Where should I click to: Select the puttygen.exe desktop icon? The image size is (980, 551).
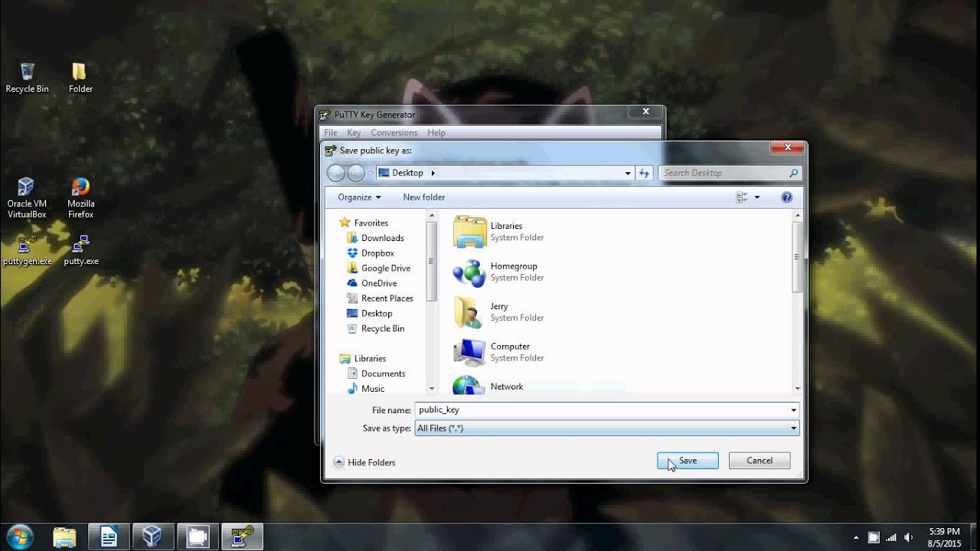tap(27, 250)
